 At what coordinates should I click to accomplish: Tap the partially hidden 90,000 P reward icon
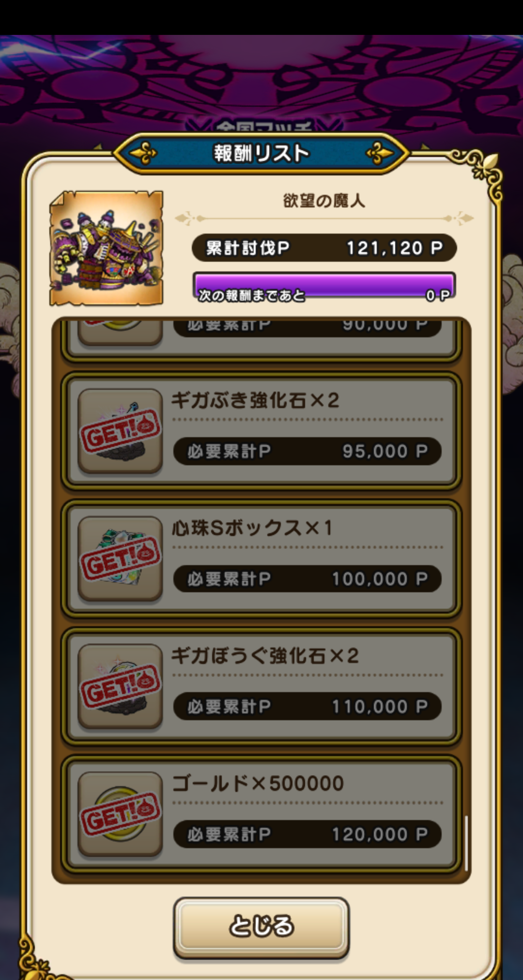pyautogui.click(x=120, y=332)
